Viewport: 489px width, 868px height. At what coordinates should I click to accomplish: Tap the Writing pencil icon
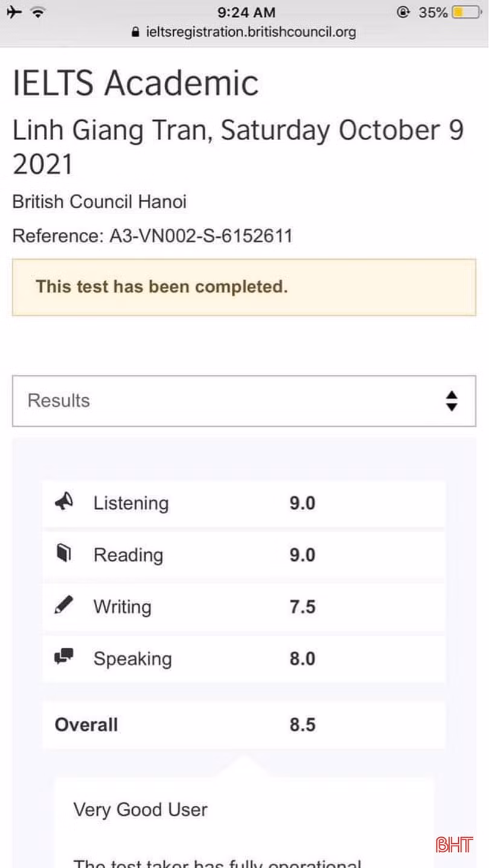click(64, 605)
